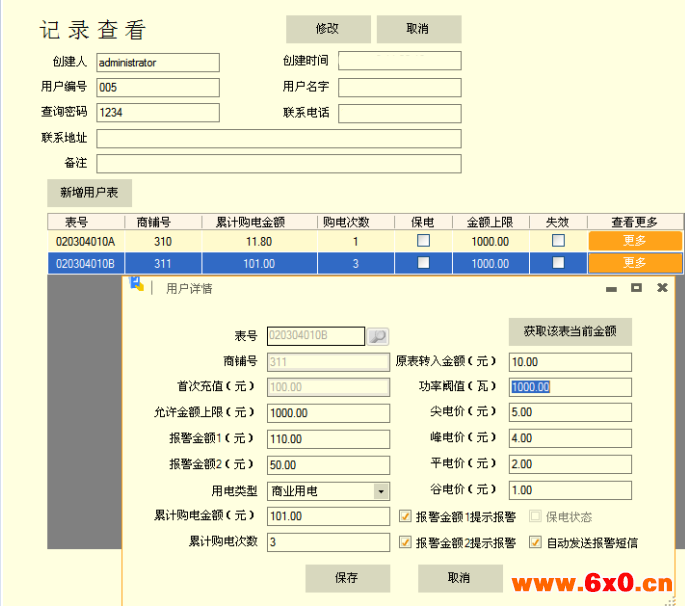Click the 创建时间 input field
685x606 pixels.
coord(400,61)
